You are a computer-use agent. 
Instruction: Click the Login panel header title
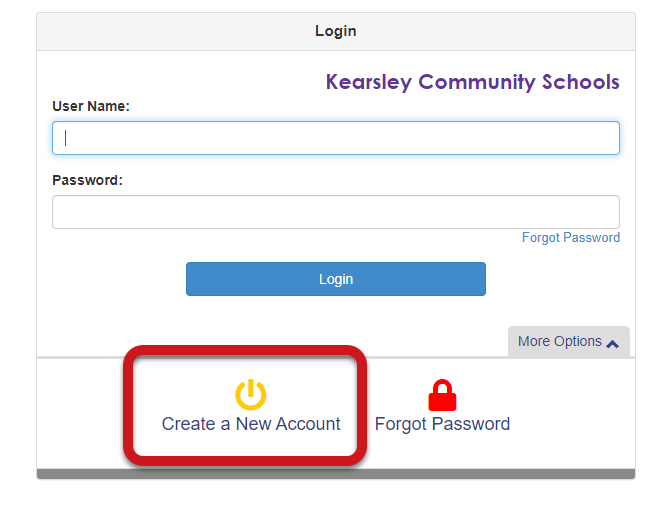pyautogui.click(x=336, y=31)
